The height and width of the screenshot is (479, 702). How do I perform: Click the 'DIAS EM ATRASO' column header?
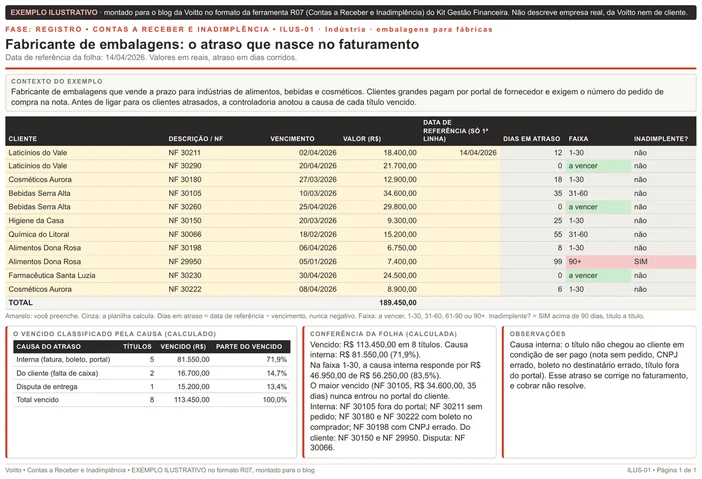click(x=531, y=139)
